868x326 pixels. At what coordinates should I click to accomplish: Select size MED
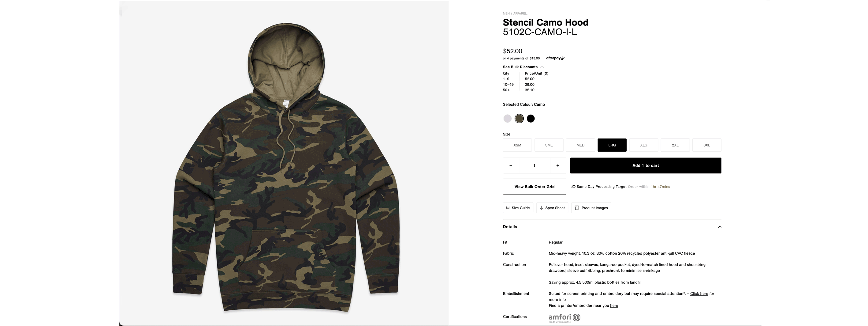point(580,145)
